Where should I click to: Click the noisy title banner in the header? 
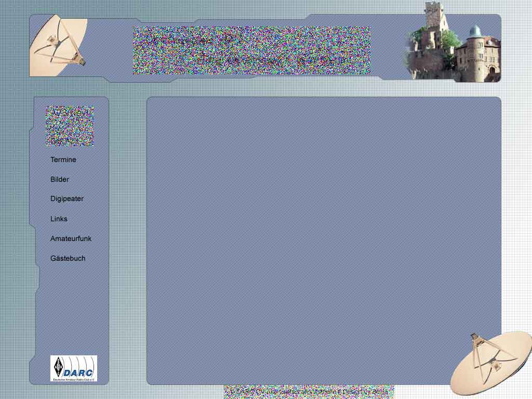[x=251, y=50]
